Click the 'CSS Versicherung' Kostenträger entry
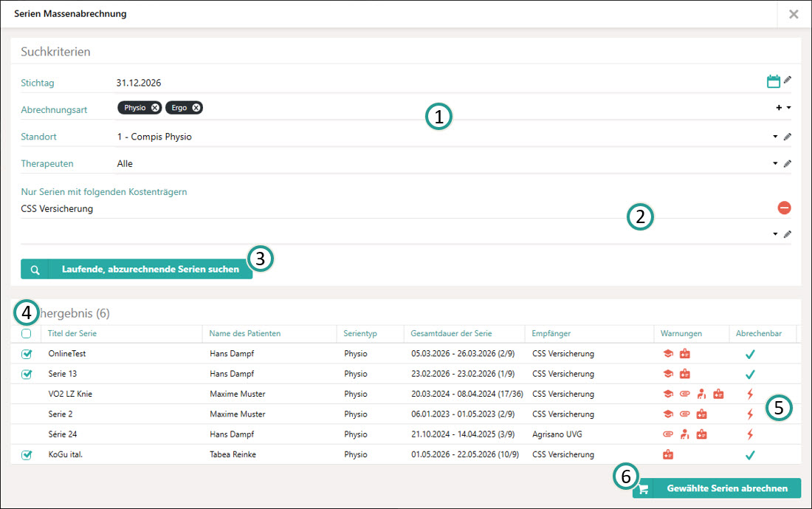The width and height of the screenshot is (812, 509). click(57, 209)
